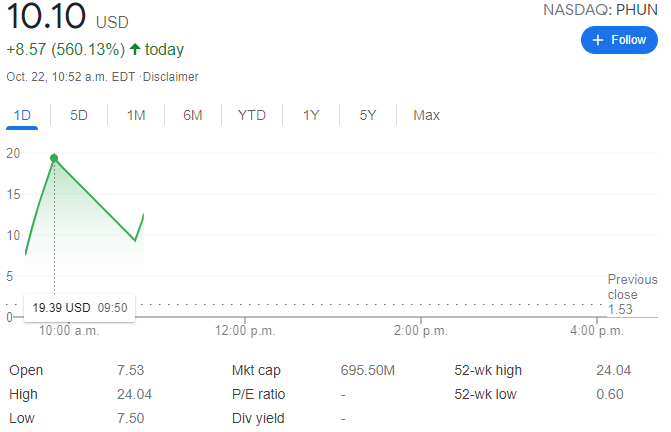The width and height of the screenshot is (671, 432).
Task: Open the Disclaimer link
Action: click(171, 77)
